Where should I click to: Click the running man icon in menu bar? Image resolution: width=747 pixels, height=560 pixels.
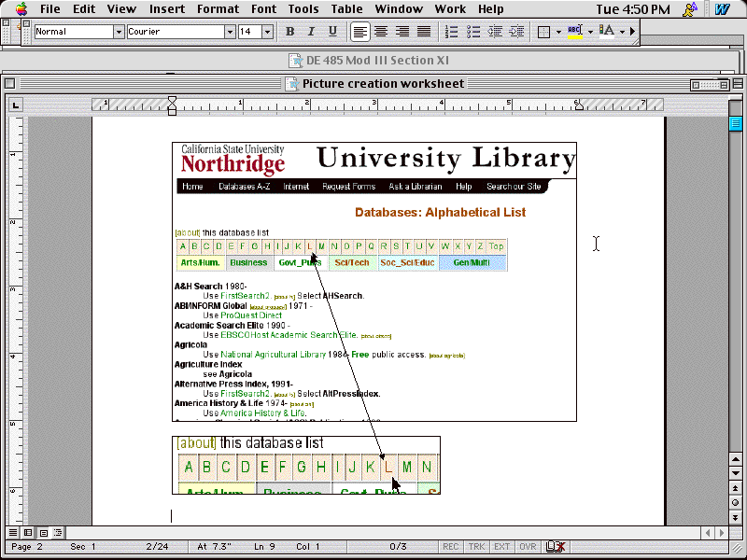tap(689, 9)
